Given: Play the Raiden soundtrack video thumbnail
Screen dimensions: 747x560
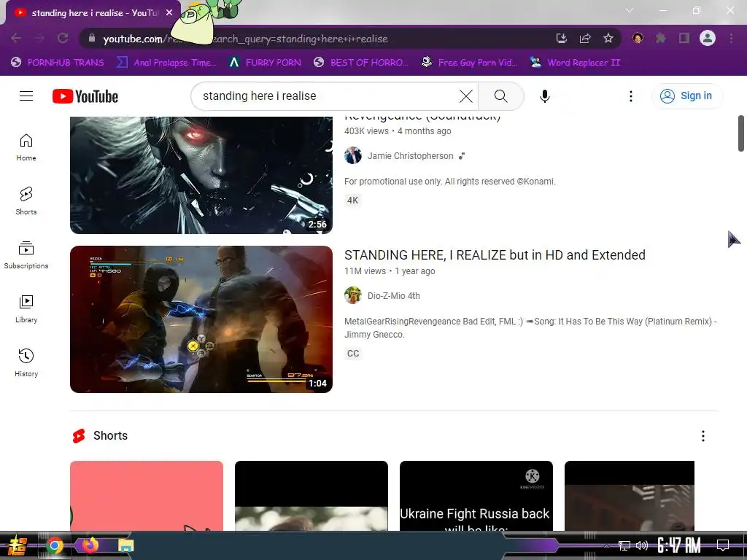Looking at the screenshot, I should [x=201, y=175].
